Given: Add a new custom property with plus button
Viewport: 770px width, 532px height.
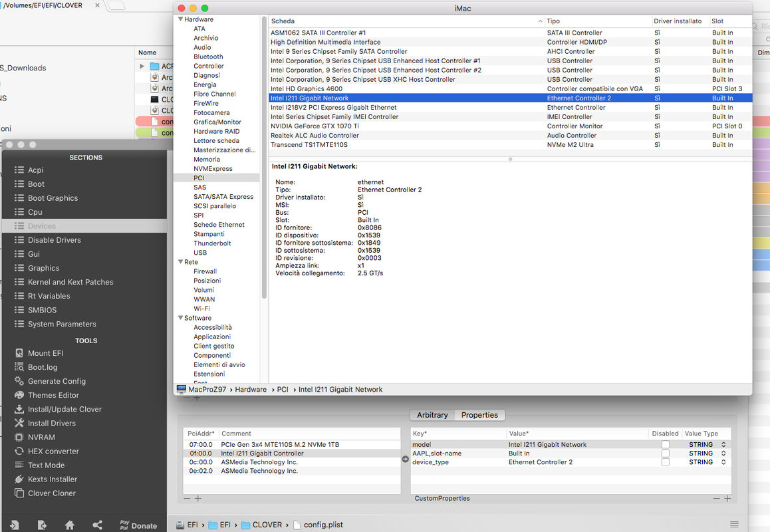Looking at the screenshot, I should point(727,499).
